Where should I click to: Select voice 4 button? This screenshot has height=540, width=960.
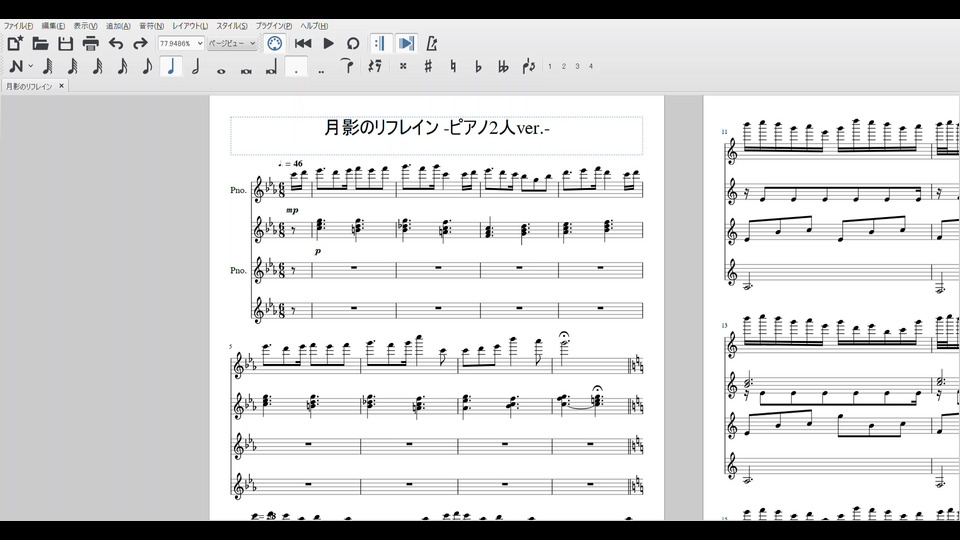591,66
